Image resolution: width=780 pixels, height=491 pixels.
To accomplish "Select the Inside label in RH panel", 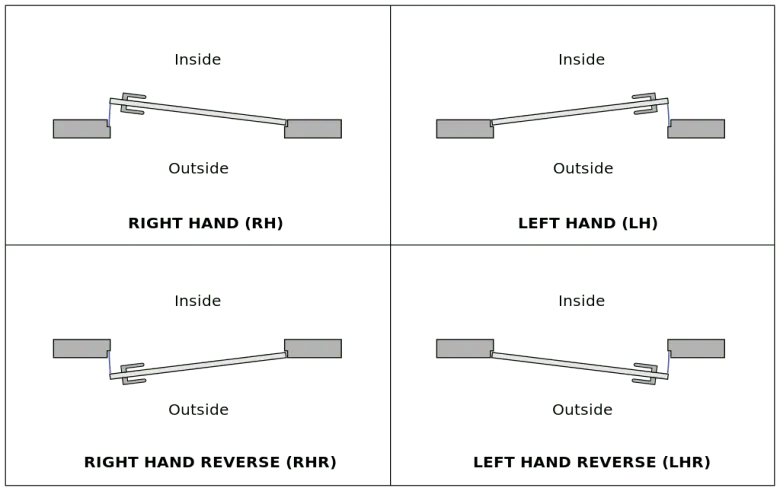I will click(x=197, y=60).
